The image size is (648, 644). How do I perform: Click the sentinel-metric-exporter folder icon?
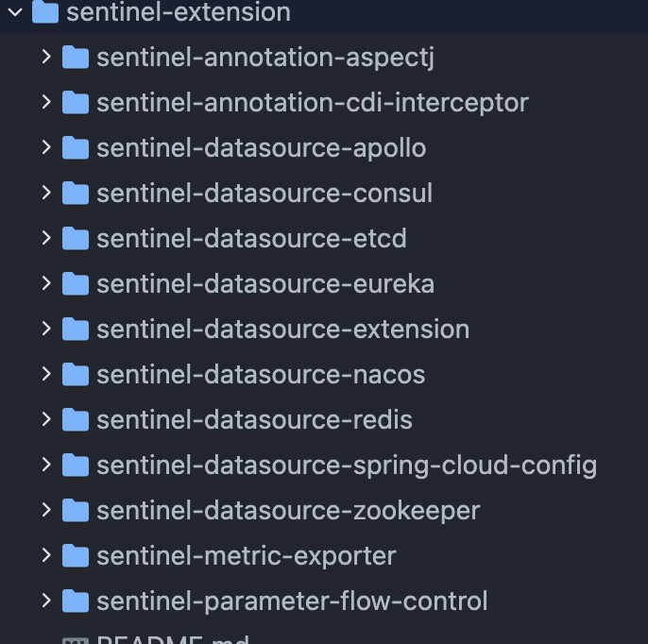coord(76,555)
